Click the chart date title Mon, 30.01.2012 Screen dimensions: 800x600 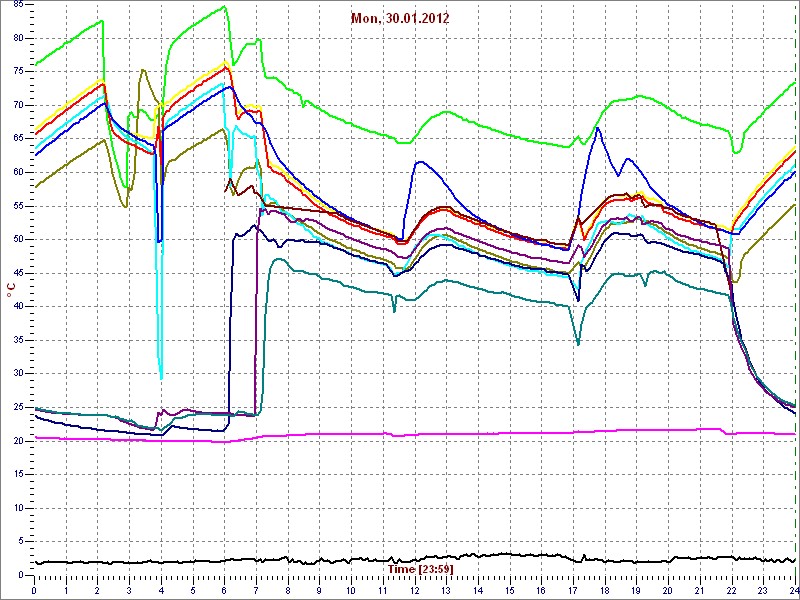399,19
